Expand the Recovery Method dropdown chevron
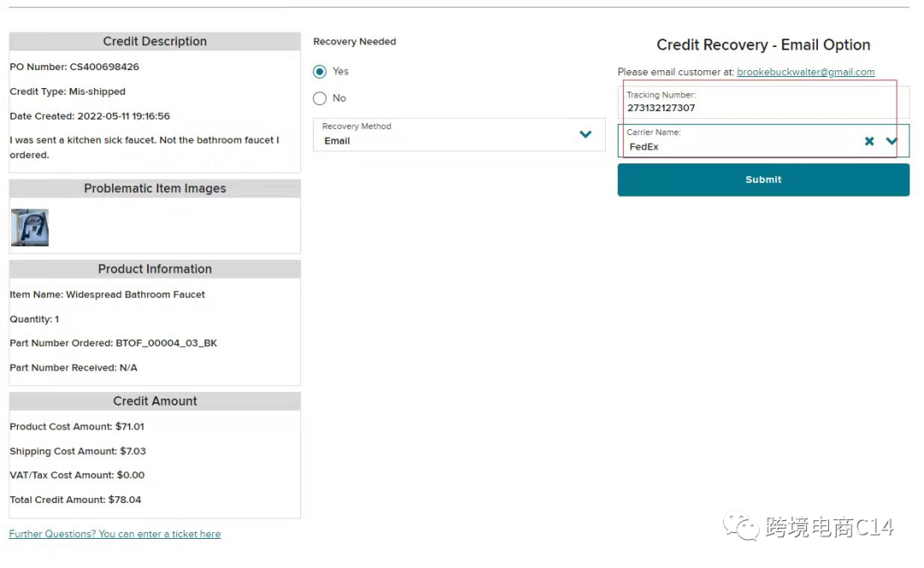The image size is (924, 568). click(x=586, y=134)
